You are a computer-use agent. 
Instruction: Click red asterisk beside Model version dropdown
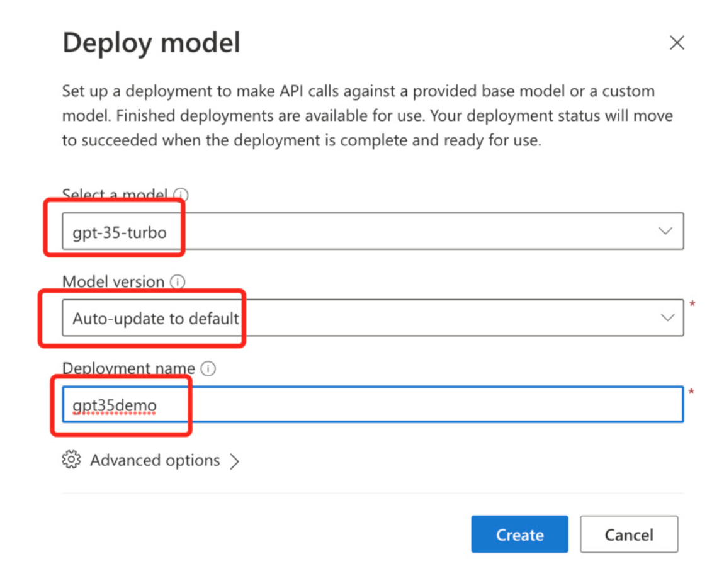(693, 305)
